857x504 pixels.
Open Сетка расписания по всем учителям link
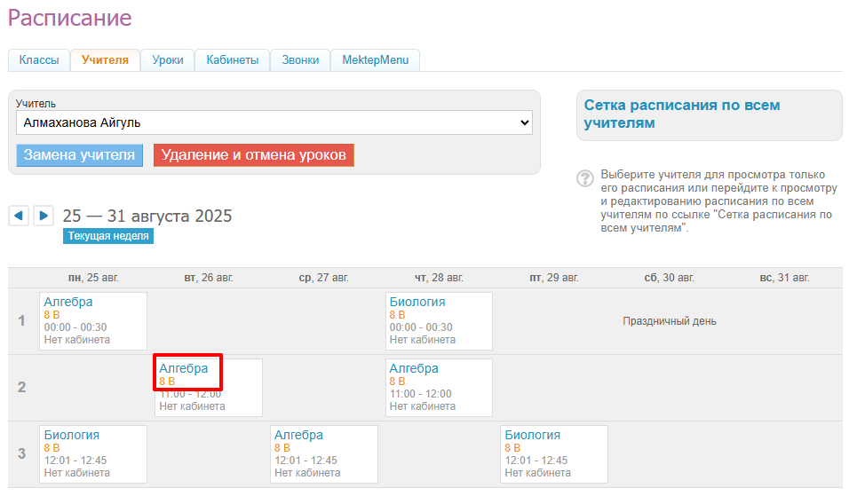click(x=681, y=114)
